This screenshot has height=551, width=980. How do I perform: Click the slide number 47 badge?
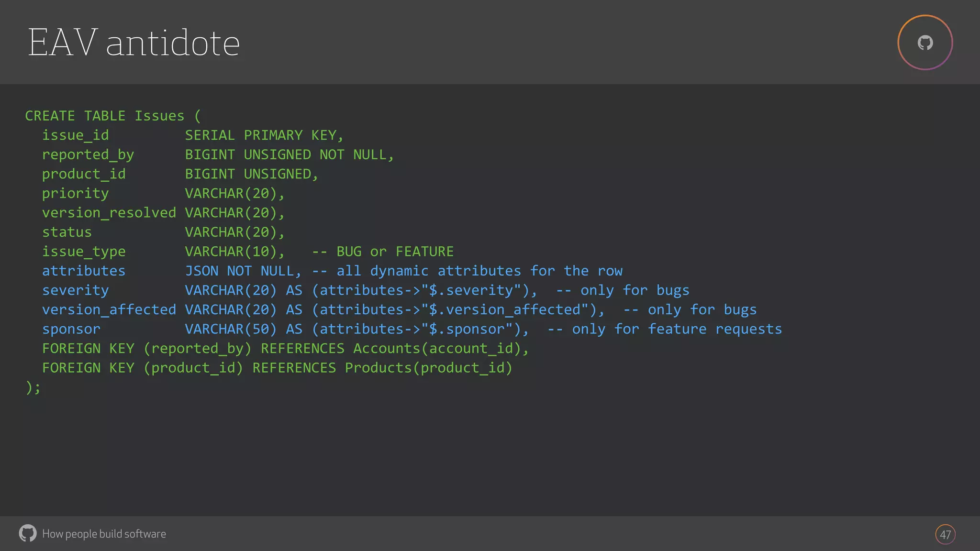pos(945,534)
